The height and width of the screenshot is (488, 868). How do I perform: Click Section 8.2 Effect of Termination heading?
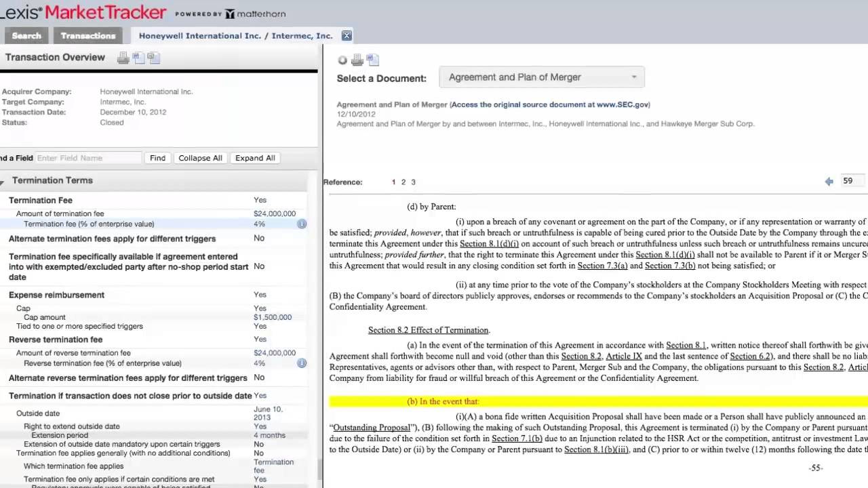coord(429,330)
